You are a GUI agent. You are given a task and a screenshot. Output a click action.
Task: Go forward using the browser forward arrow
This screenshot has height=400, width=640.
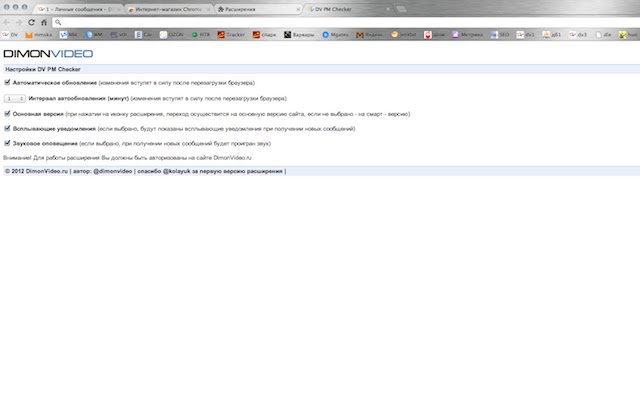tap(19, 22)
